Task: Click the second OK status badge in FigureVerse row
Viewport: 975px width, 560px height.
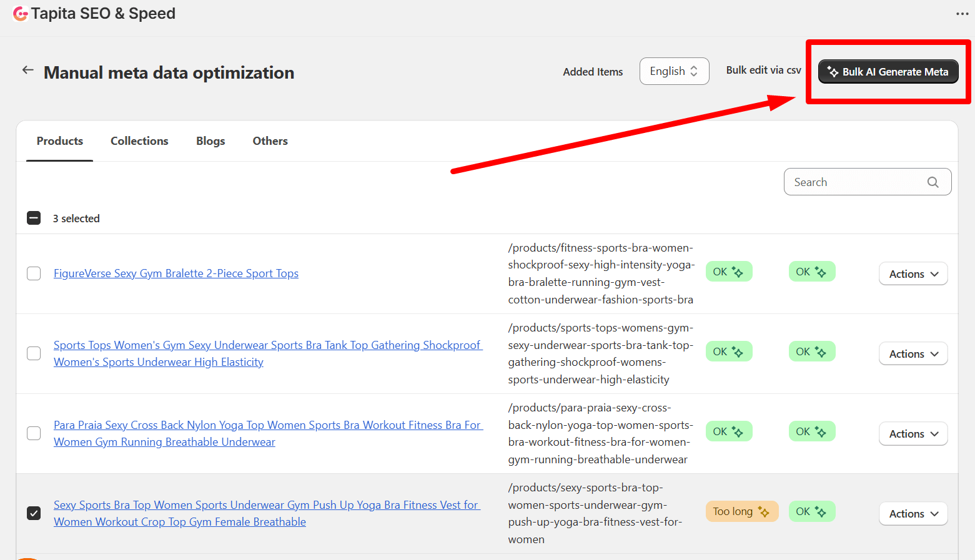Action: click(x=812, y=272)
